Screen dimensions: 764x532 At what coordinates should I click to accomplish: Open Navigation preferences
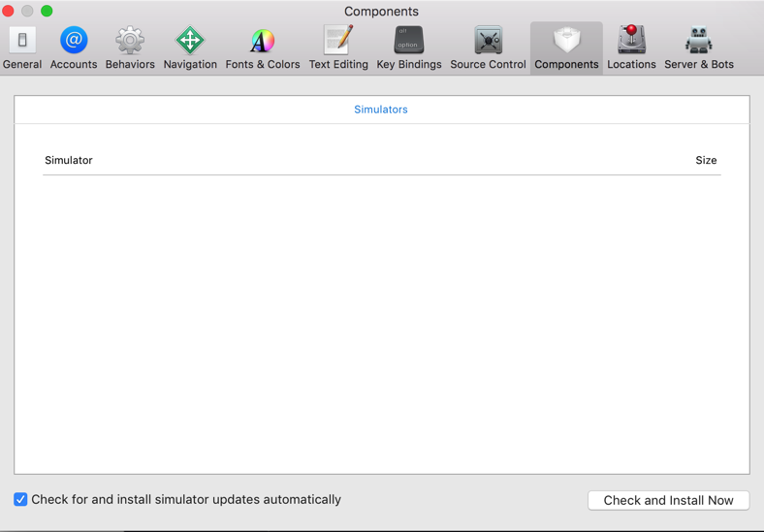click(190, 47)
